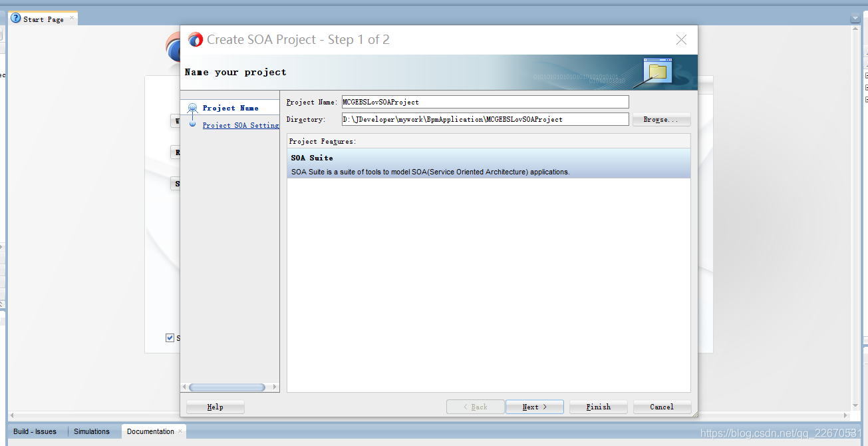Screen dimensions: 868x446
Task: Close the Documentation tab
Action: 180,431
